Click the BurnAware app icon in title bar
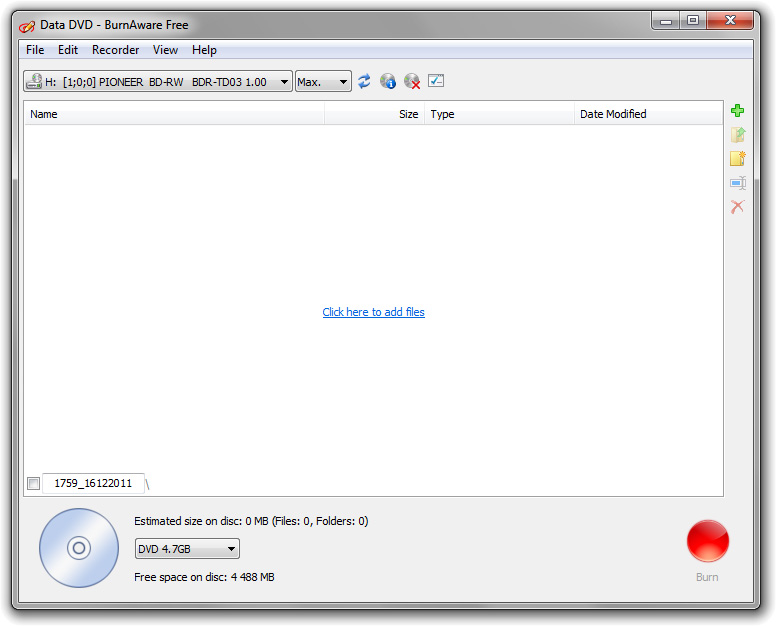 (x=27, y=25)
